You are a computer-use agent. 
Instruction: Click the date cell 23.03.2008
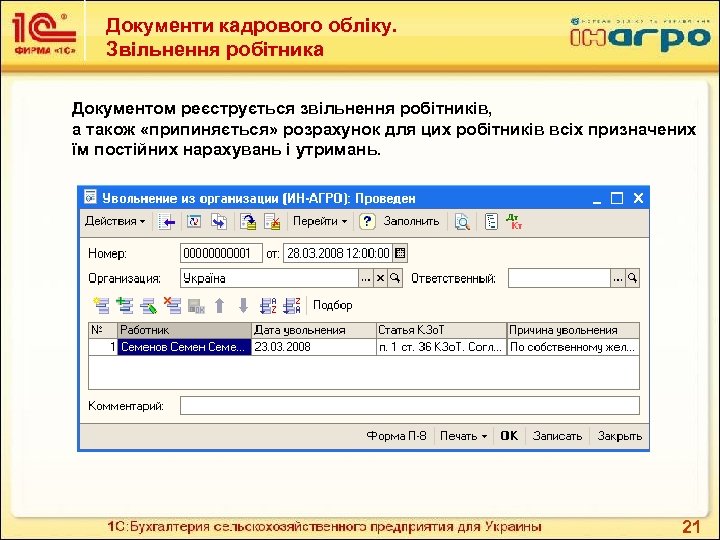[x=314, y=347]
